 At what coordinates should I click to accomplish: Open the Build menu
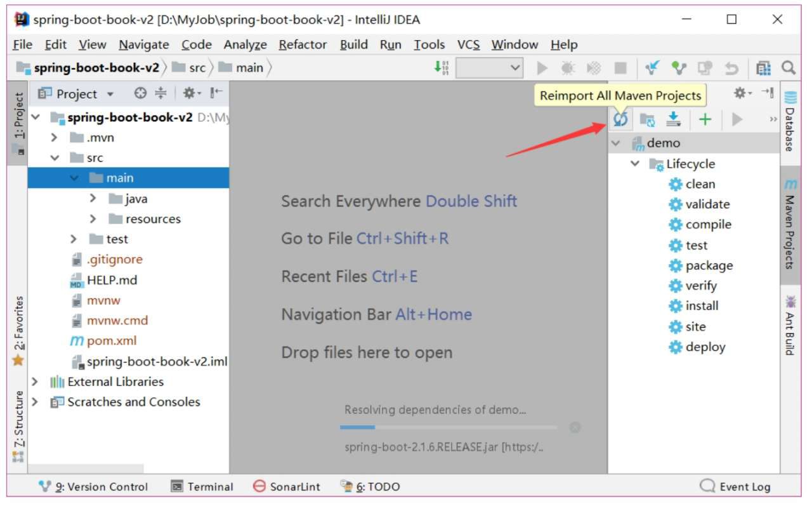tap(353, 44)
